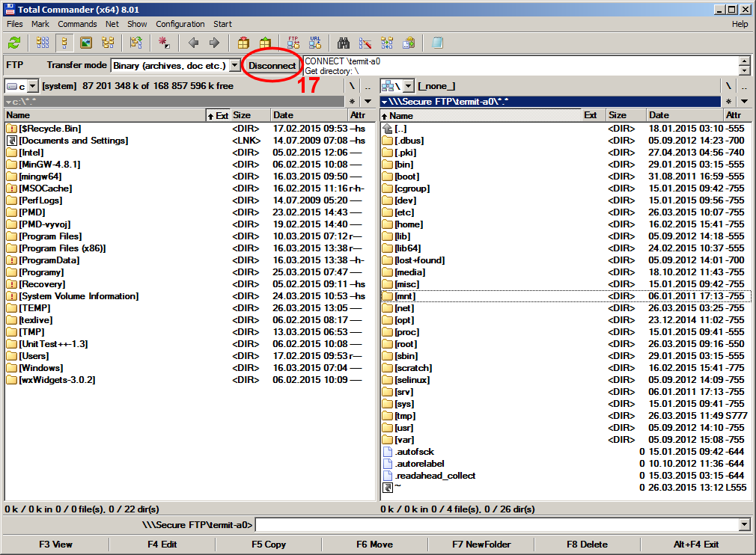
Task: Toggle Full details view in toolbar
Action: click(64, 43)
